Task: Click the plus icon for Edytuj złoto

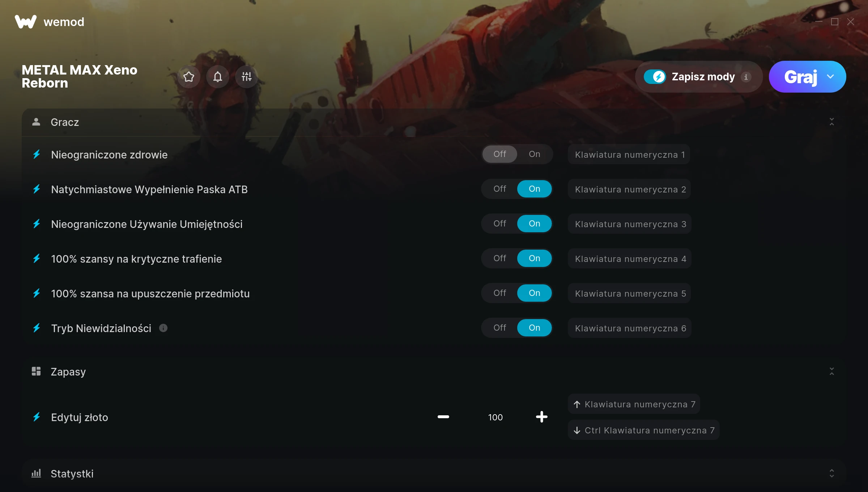Action: point(541,417)
